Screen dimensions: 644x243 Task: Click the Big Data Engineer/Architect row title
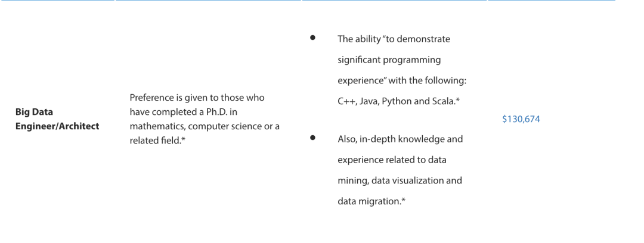(x=57, y=119)
